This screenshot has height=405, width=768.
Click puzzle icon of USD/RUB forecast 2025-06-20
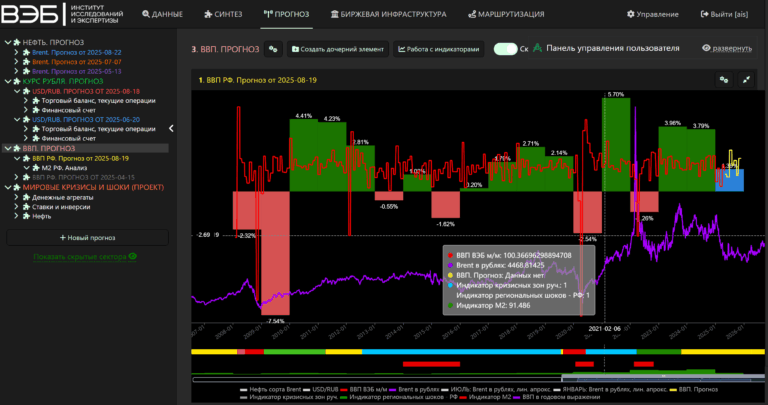(26, 119)
